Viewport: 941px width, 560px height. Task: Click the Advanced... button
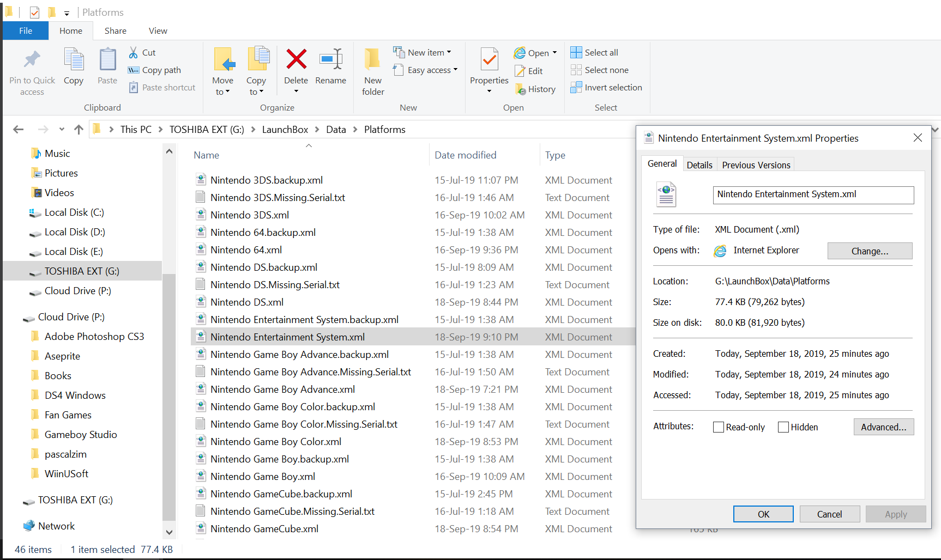point(883,427)
